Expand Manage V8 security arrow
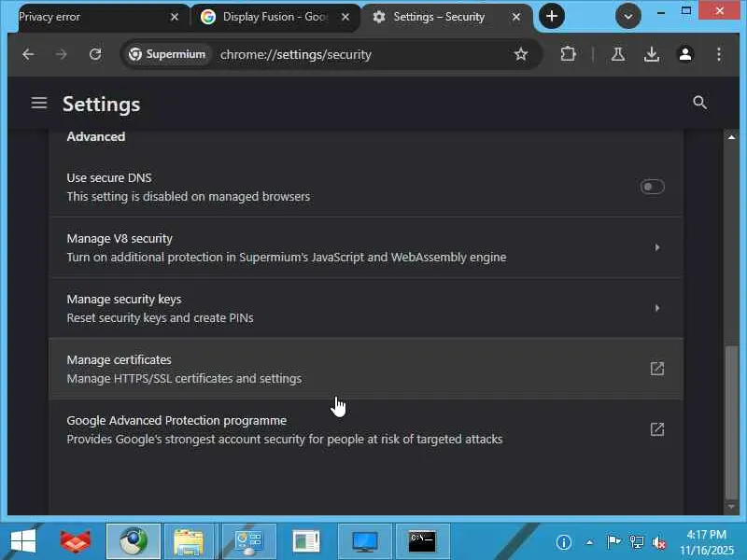 pyautogui.click(x=657, y=247)
